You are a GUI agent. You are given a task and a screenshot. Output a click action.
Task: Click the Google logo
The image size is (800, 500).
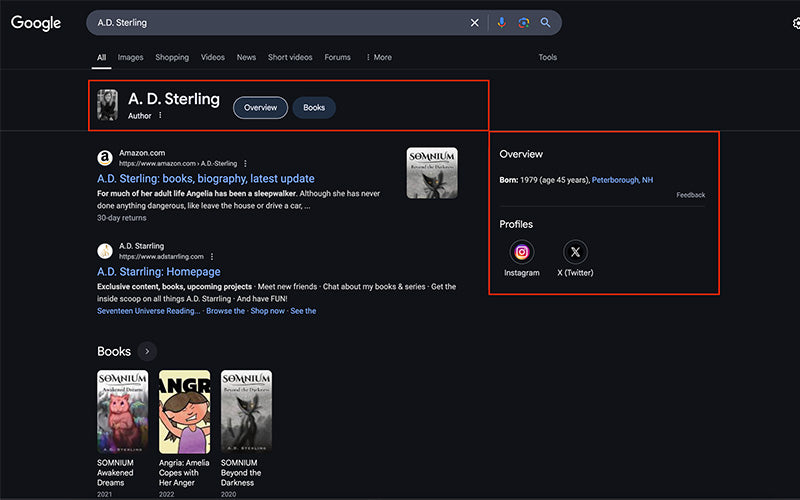pyautogui.click(x=36, y=23)
